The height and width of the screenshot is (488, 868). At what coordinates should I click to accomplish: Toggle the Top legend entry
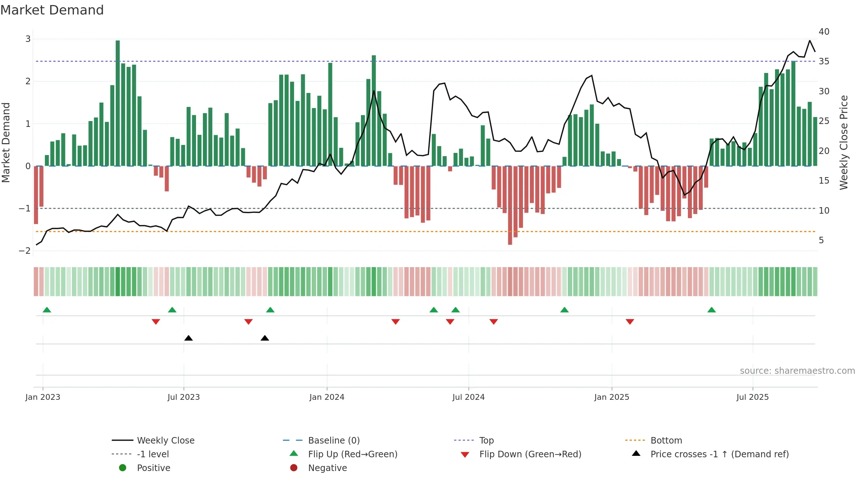(474, 440)
